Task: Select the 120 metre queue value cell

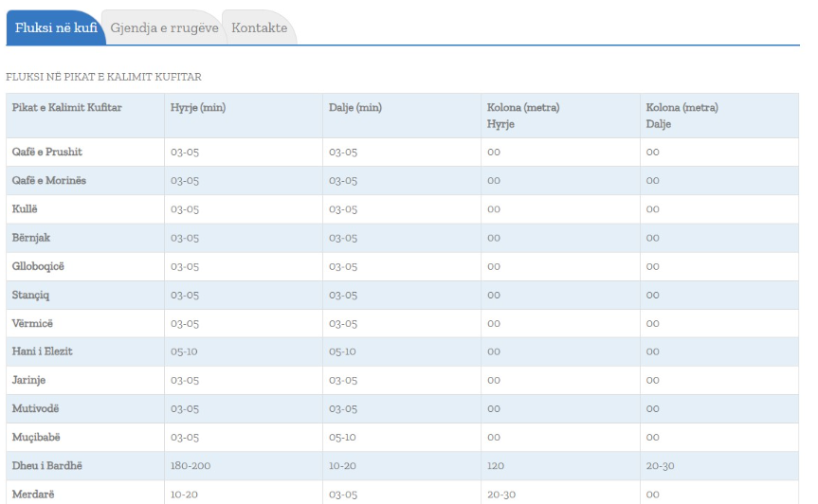Action: click(x=496, y=466)
